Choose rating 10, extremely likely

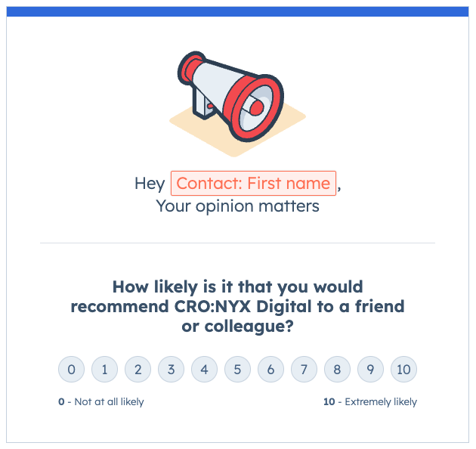403,370
